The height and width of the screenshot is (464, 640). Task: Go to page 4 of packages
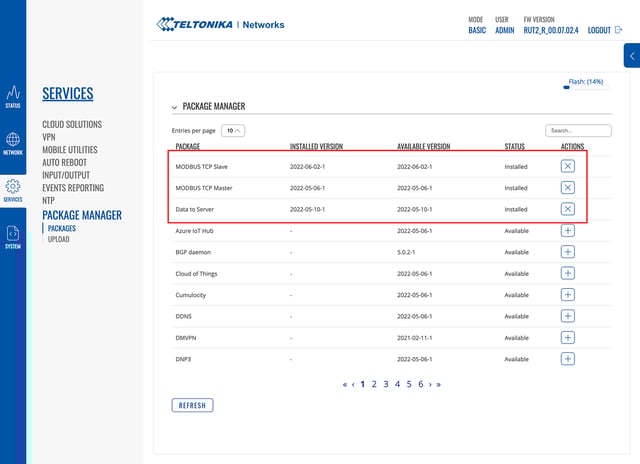397,384
